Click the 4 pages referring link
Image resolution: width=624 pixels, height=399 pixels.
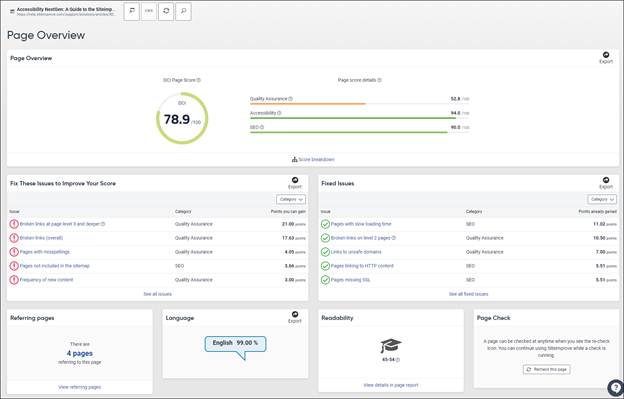click(80, 353)
